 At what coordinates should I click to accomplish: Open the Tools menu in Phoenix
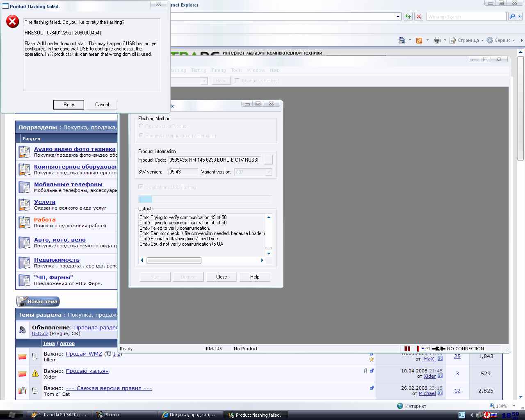(x=236, y=70)
